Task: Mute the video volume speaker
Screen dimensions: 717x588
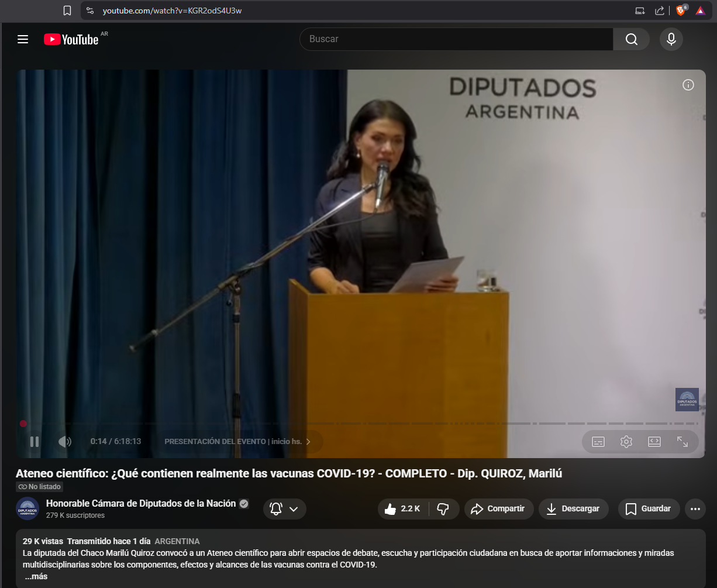Action: [x=64, y=442]
